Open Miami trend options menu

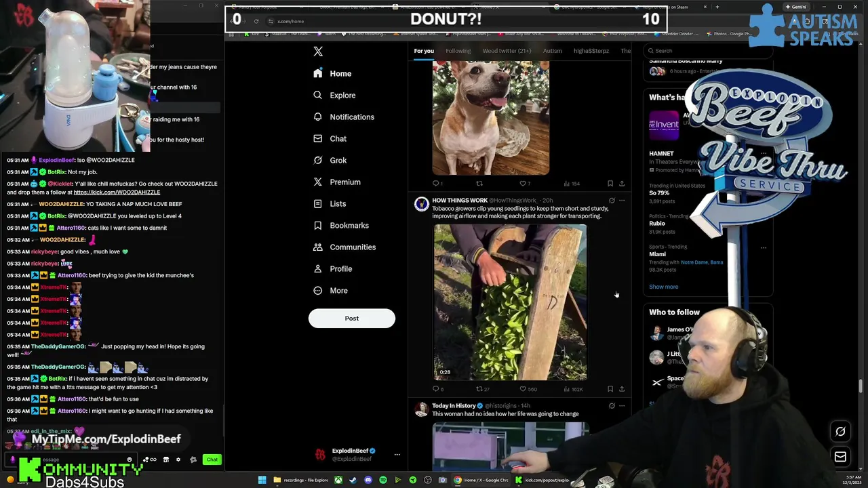(x=763, y=247)
